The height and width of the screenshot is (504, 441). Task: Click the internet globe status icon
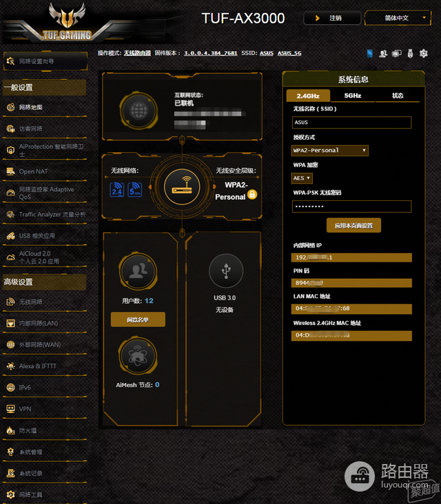(139, 111)
